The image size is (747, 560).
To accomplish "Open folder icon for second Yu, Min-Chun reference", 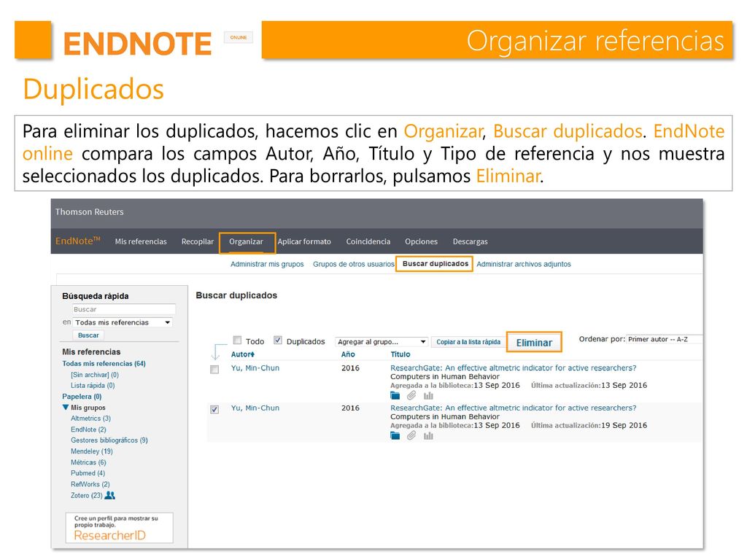I will [x=395, y=435].
